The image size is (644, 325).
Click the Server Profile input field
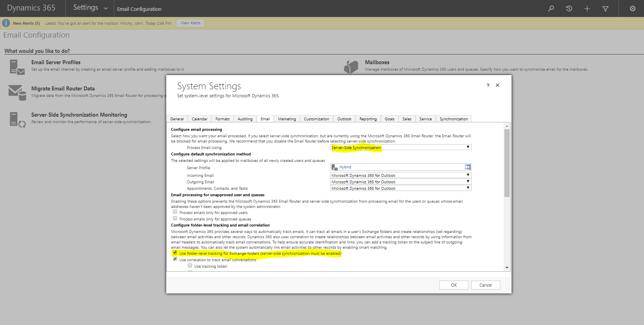401,167
